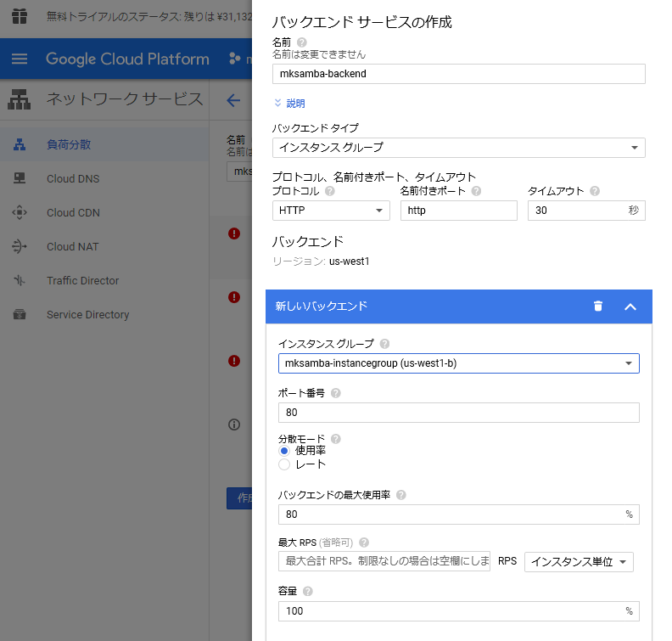Click the partially hidden blue 作成 button
Screen dimensions: 672x641
click(x=239, y=498)
